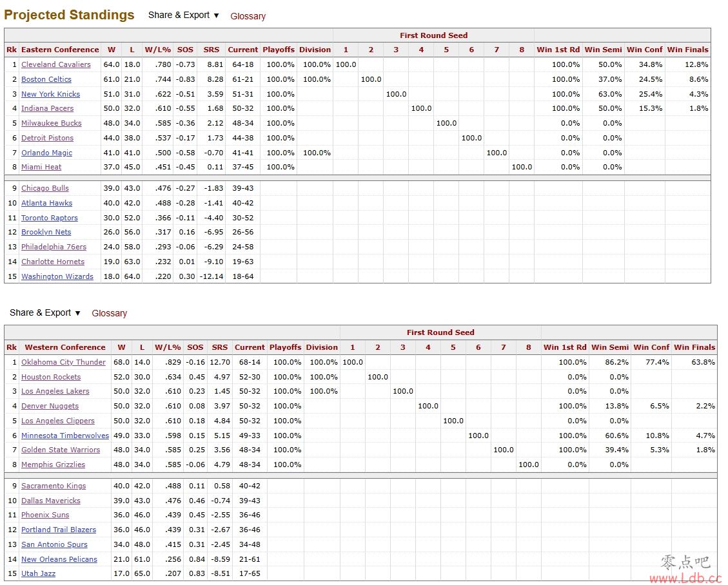Image resolution: width=728 pixels, height=585 pixels.
Task: Select the New Orleans Pelicans link
Action: tap(59, 559)
